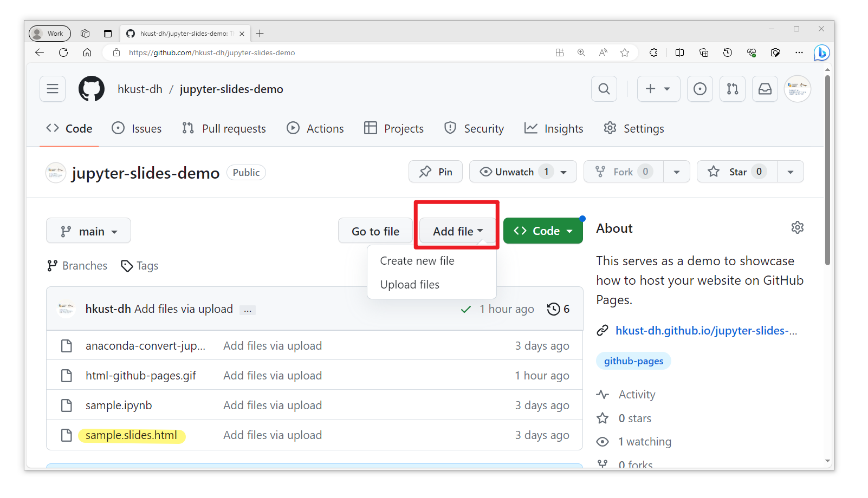Switch to the Insights tab

click(x=554, y=128)
